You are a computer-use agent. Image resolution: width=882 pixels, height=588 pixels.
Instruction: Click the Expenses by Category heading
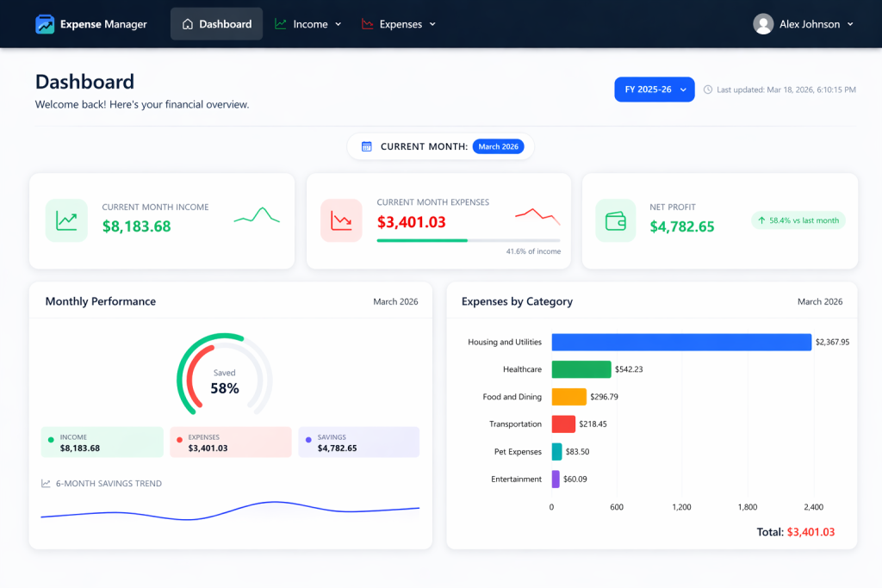(517, 302)
